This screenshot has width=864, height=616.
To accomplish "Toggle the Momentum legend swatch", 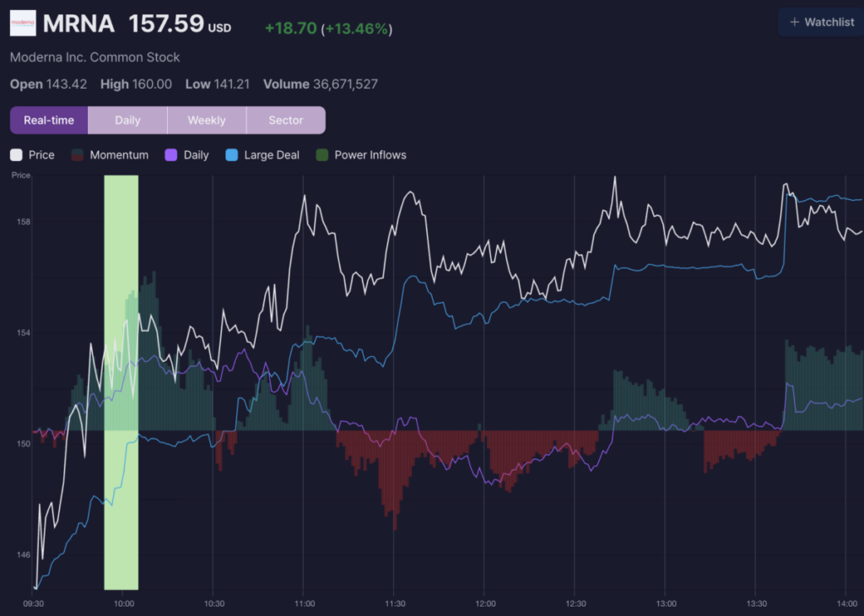I will (x=77, y=154).
